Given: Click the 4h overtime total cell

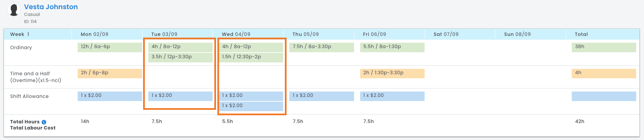Looking at the screenshot, I should click(604, 73).
